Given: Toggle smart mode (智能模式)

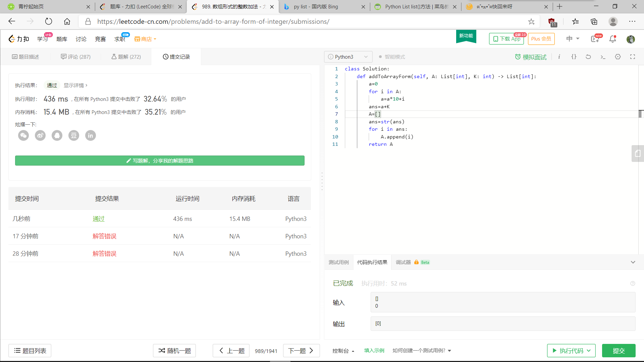Looking at the screenshot, I should tap(392, 57).
